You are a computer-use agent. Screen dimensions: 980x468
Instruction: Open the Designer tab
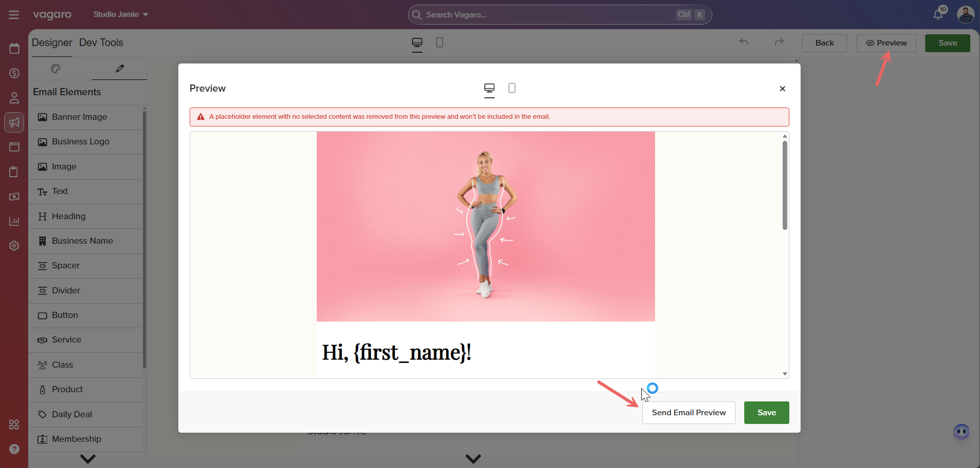52,43
